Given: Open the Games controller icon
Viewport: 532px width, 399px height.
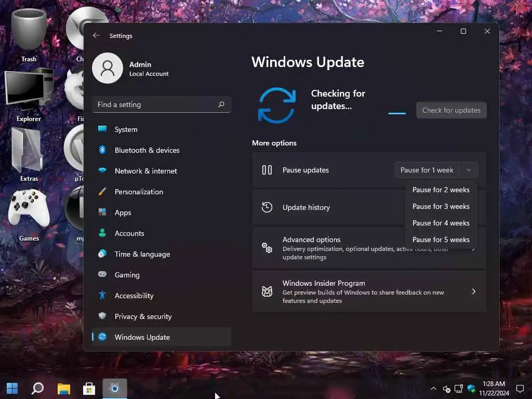Looking at the screenshot, I should click(29, 215).
